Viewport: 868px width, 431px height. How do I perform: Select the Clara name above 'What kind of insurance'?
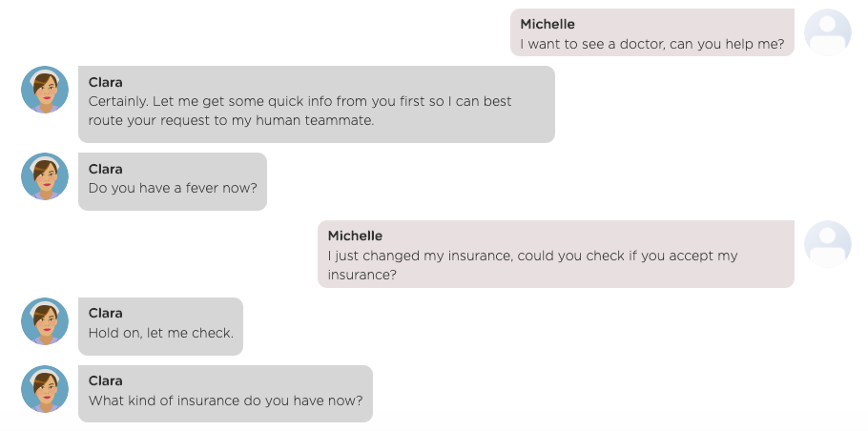(x=105, y=381)
